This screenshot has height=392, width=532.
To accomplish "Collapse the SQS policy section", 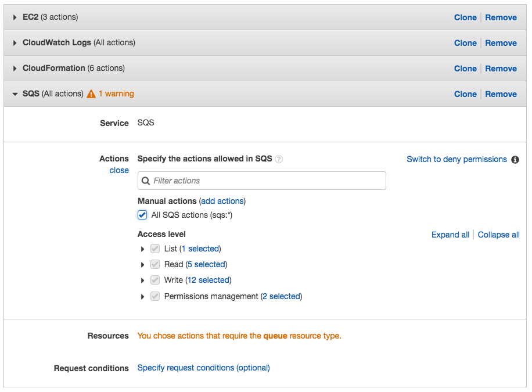I will pyautogui.click(x=15, y=94).
